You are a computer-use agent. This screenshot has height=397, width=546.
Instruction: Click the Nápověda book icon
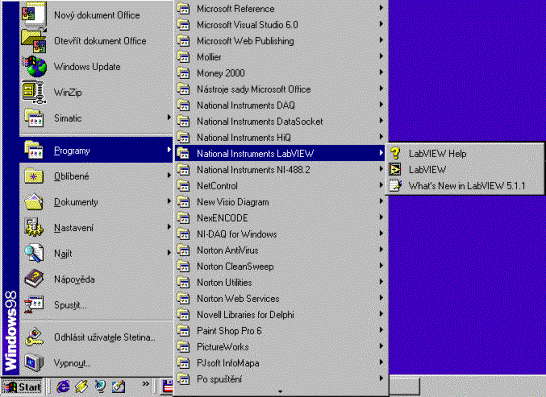pos(34,279)
